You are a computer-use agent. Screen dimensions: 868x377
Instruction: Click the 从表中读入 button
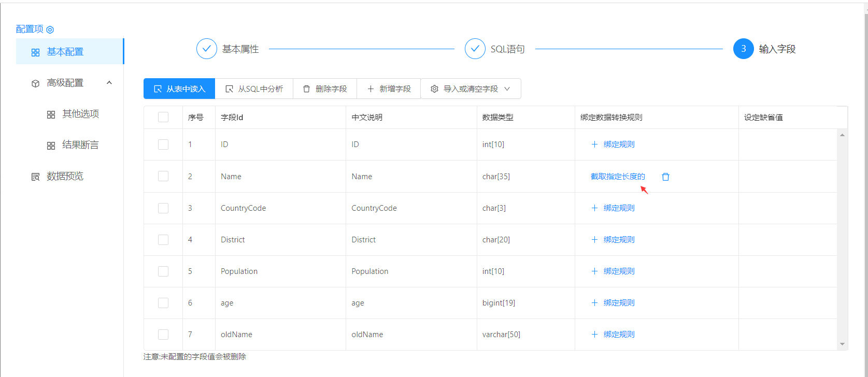pyautogui.click(x=179, y=89)
